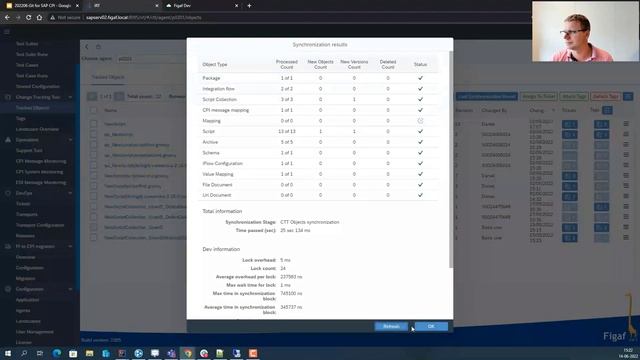The width and height of the screenshot is (640, 360).
Task: Click the dialog's vertical scrollbar
Action: (x=451, y=159)
